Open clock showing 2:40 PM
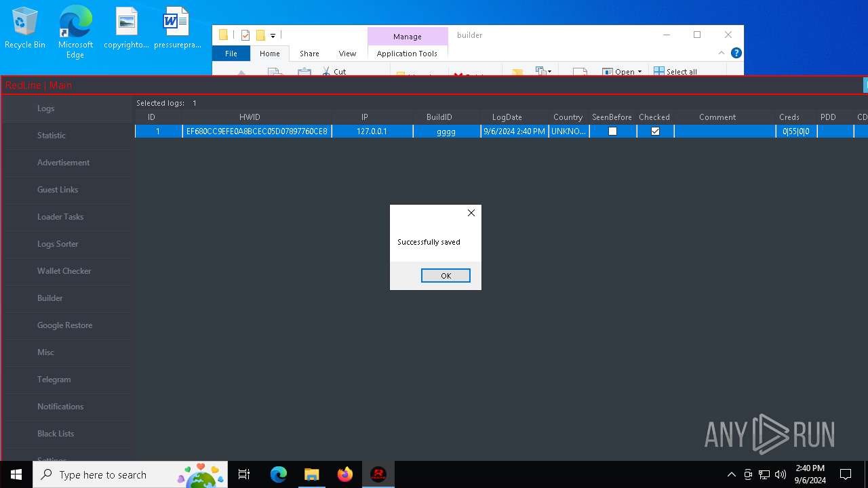The image size is (868, 488). coord(810,474)
